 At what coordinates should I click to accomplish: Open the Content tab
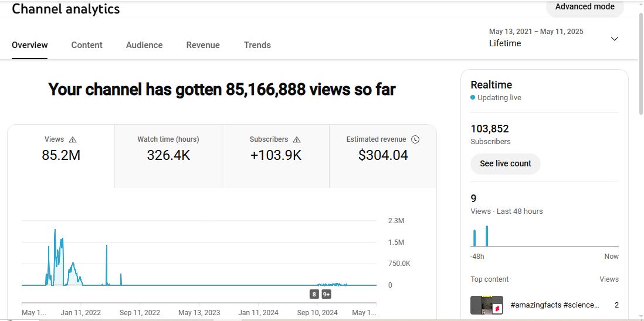(x=87, y=45)
